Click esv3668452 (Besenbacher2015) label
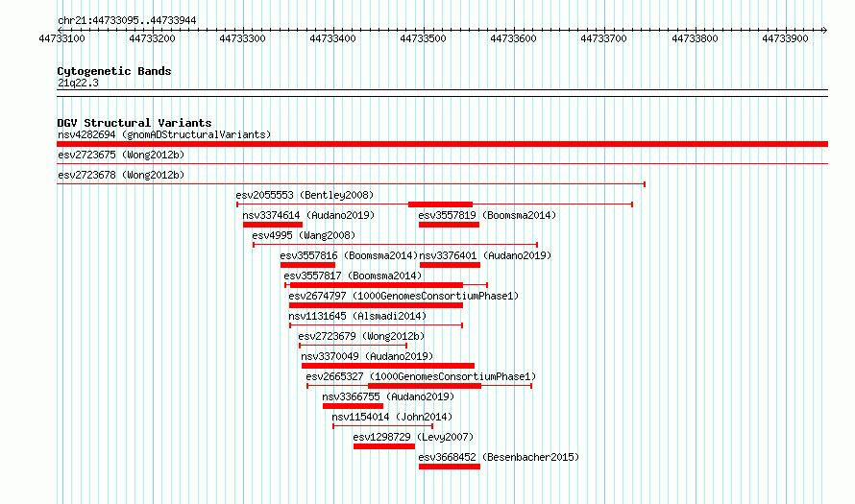 (x=499, y=457)
